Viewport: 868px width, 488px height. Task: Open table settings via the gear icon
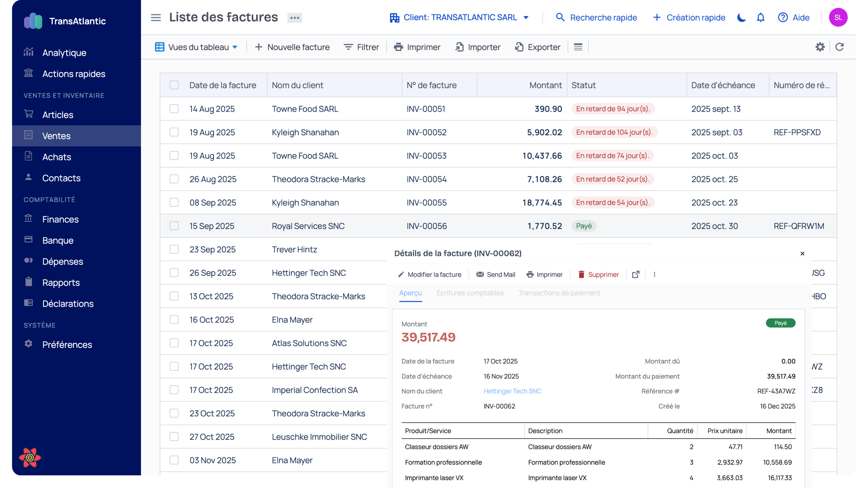pos(820,47)
